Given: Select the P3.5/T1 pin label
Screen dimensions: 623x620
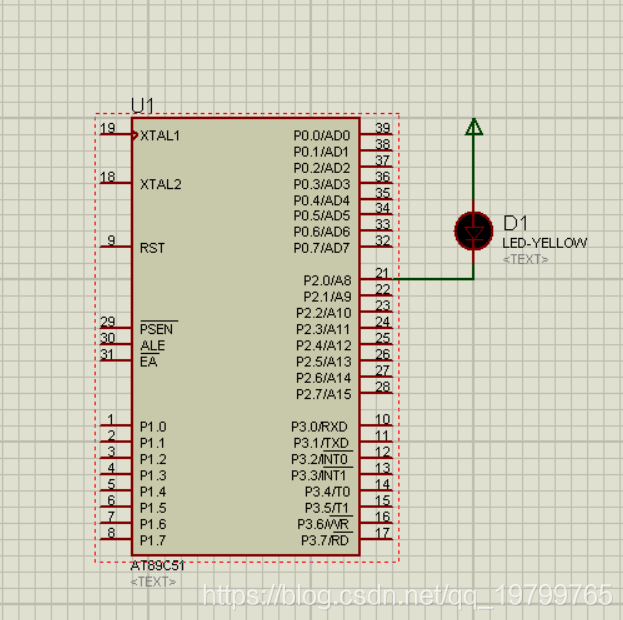Looking at the screenshot, I should click(327, 508).
